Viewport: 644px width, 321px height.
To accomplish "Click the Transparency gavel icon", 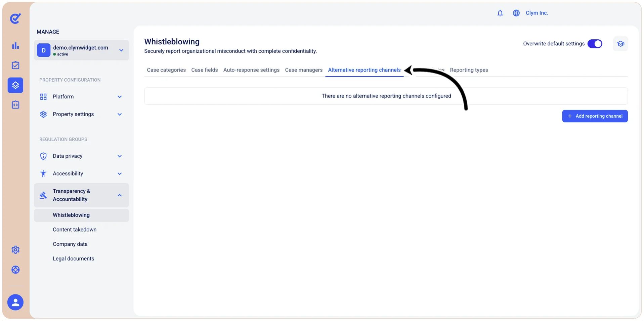I will (43, 195).
